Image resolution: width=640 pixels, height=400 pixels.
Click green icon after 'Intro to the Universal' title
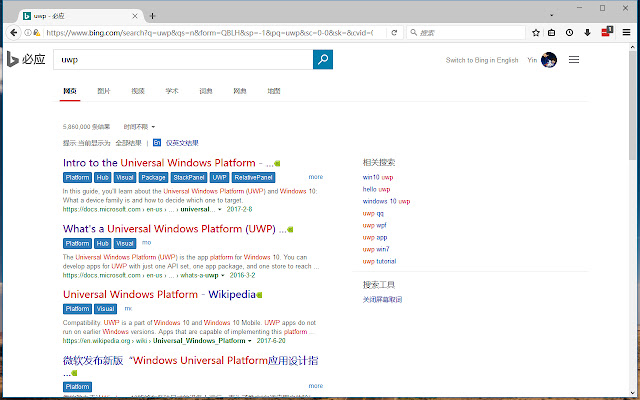[x=278, y=164]
